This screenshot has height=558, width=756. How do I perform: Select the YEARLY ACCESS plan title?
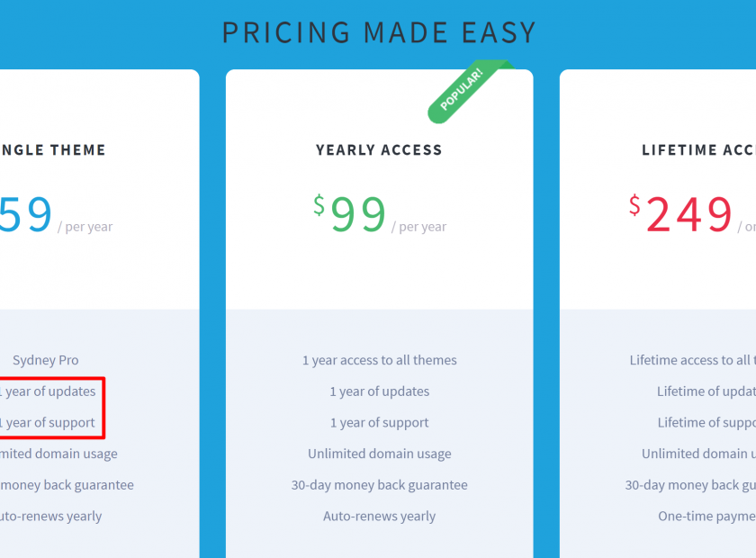click(379, 150)
